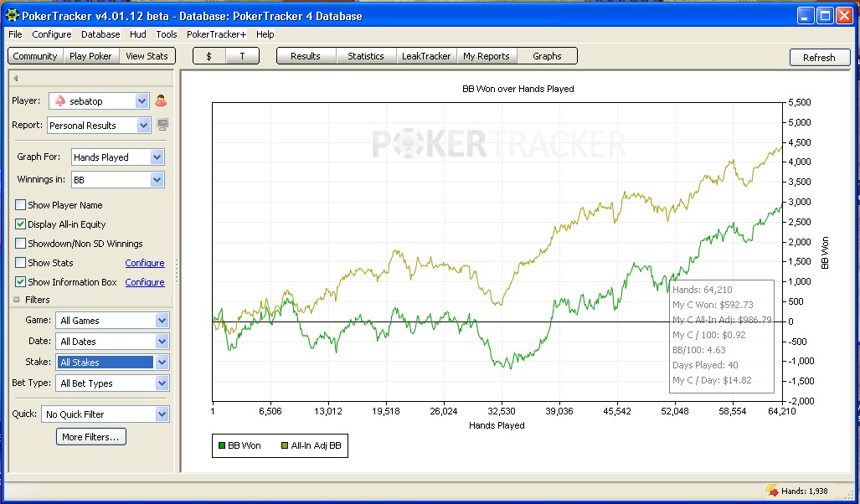Click the green BB Won legend swatch

pos(222,446)
